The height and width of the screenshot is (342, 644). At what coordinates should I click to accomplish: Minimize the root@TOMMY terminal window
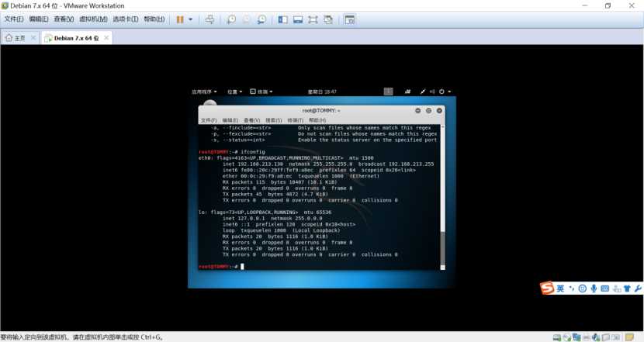point(417,110)
